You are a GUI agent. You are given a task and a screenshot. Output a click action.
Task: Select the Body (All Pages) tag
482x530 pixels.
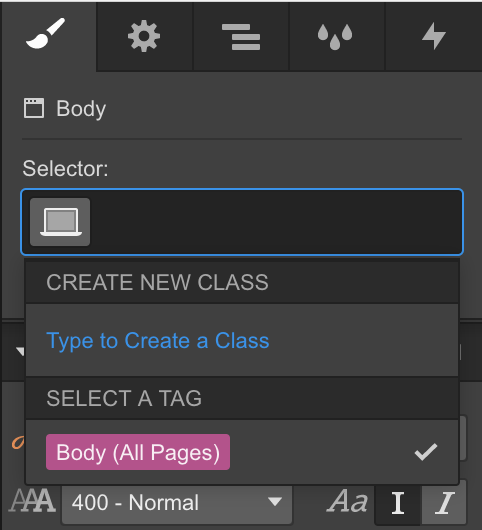tap(138, 452)
